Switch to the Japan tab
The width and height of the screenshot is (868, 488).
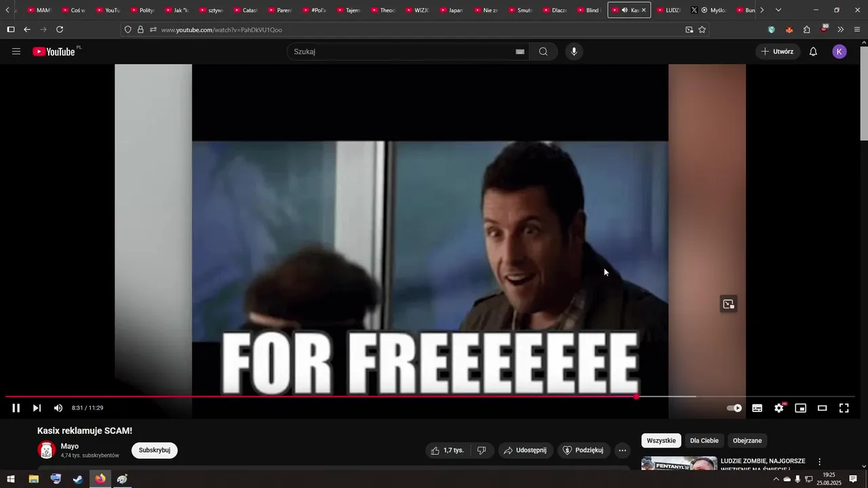451,10
